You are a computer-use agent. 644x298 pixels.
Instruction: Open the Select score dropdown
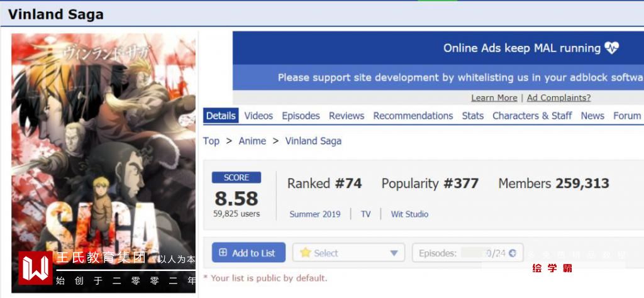click(x=348, y=253)
